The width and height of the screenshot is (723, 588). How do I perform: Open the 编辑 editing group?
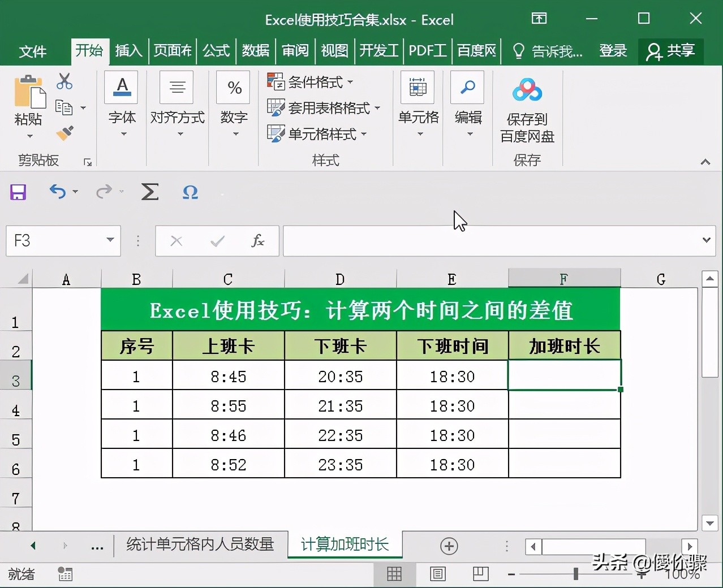[x=468, y=105]
